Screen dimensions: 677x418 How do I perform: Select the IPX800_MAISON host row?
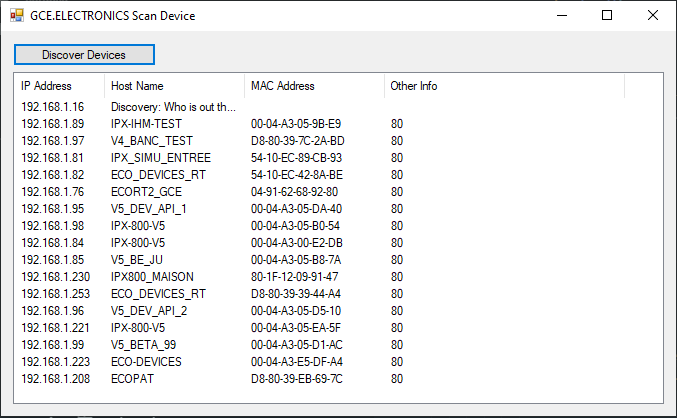(x=152, y=277)
